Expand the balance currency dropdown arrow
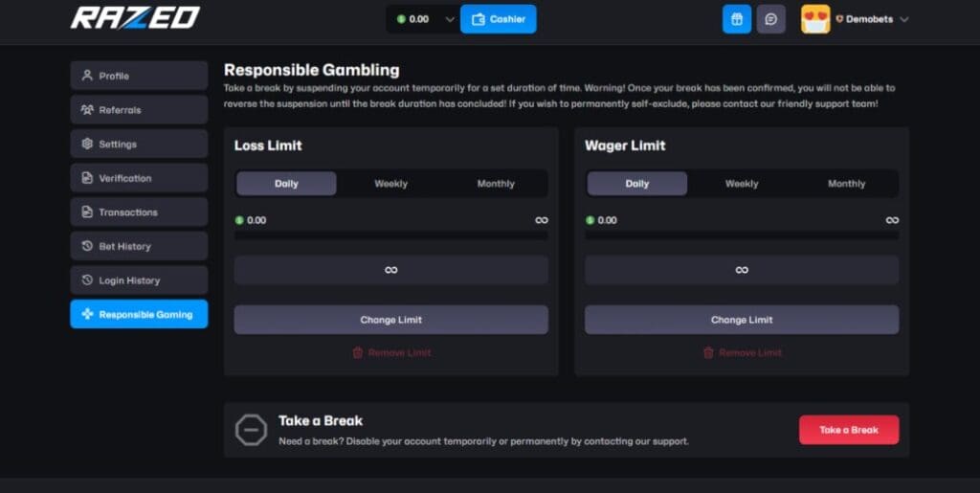980x493 pixels. 450,19
